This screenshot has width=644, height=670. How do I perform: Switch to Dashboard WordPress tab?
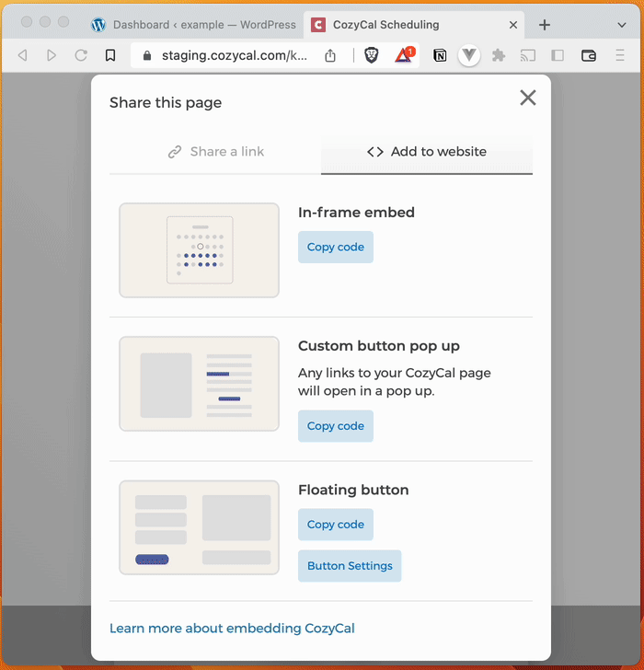pyautogui.click(x=193, y=25)
